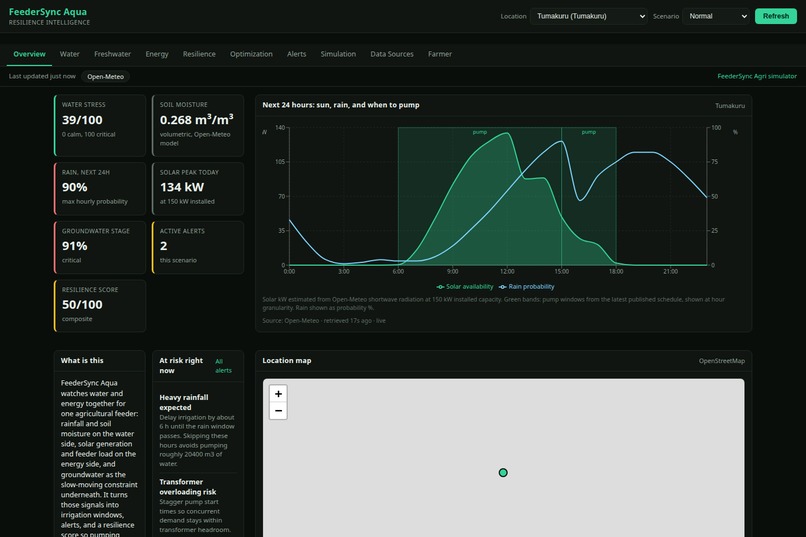806x537 pixels.
Task: Click the Source: Open-Meteo retrieved line
Action: point(324,321)
